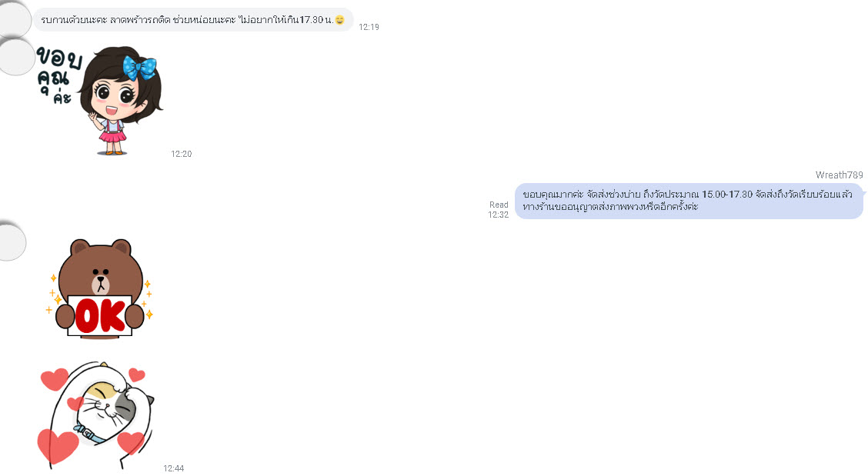Click the Read 12:32 status label
This screenshot has width=868, height=476.
click(x=498, y=210)
